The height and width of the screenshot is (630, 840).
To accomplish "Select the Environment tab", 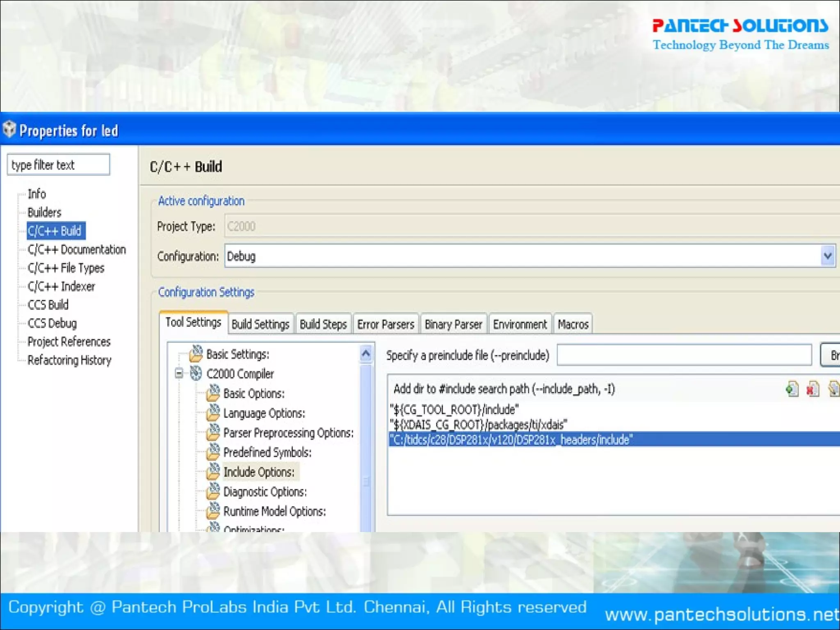I will coord(520,324).
